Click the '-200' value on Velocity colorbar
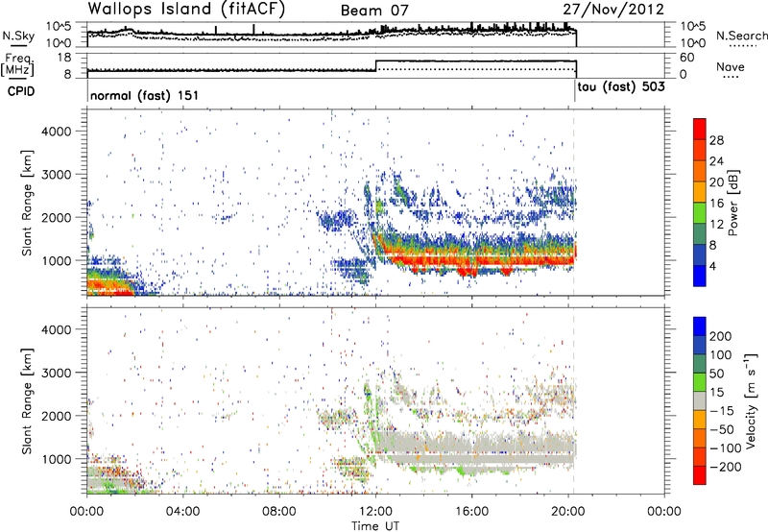This screenshot has height=532, width=768. click(725, 467)
